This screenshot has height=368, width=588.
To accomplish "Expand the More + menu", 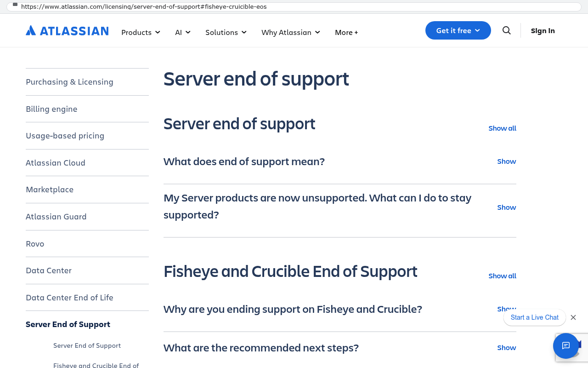I will 346,32.
